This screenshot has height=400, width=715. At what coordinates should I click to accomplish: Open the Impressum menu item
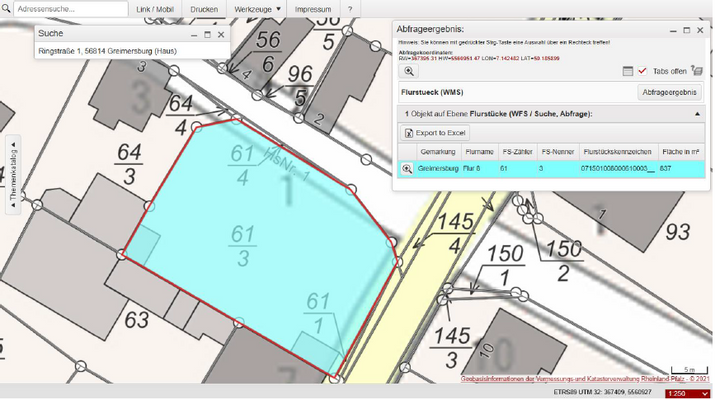313,9
